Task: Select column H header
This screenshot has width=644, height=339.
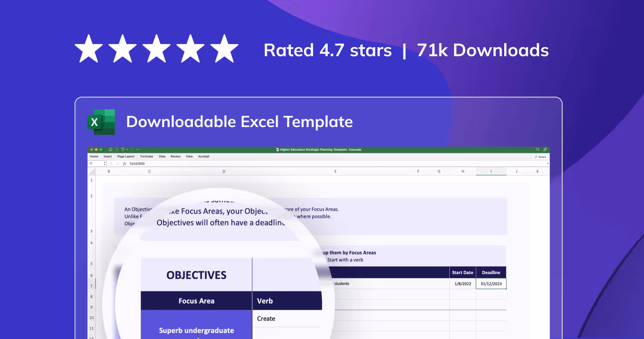Action: pos(463,172)
